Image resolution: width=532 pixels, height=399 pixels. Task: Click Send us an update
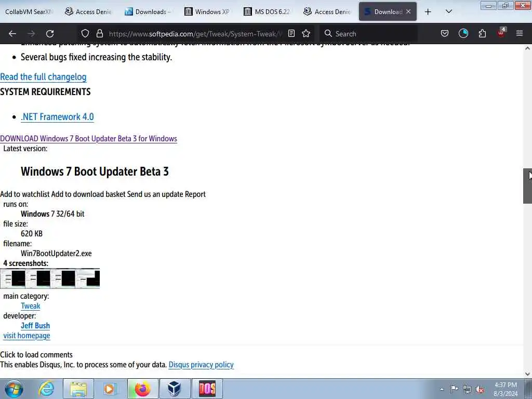(x=155, y=194)
